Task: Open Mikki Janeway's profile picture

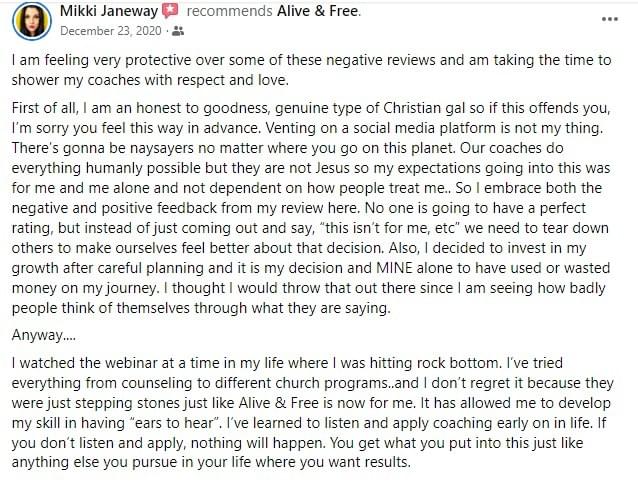Action: click(32, 21)
